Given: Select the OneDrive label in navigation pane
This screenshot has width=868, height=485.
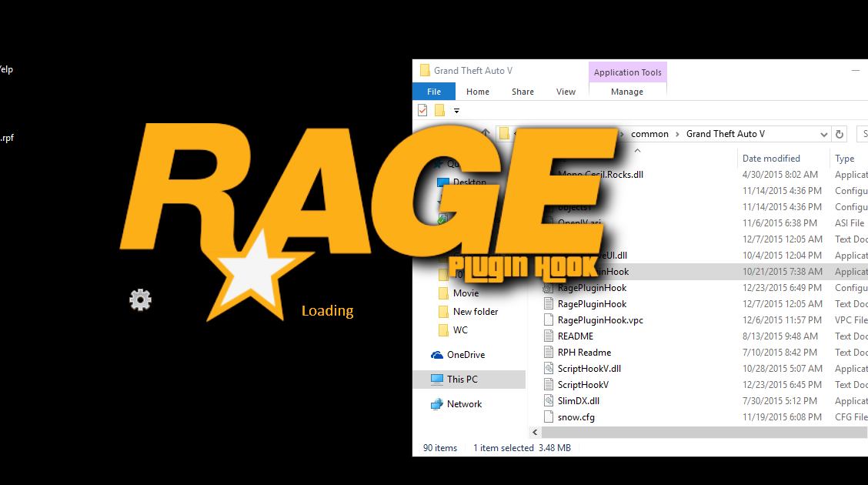Looking at the screenshot, I should click(x=466, y=355).
